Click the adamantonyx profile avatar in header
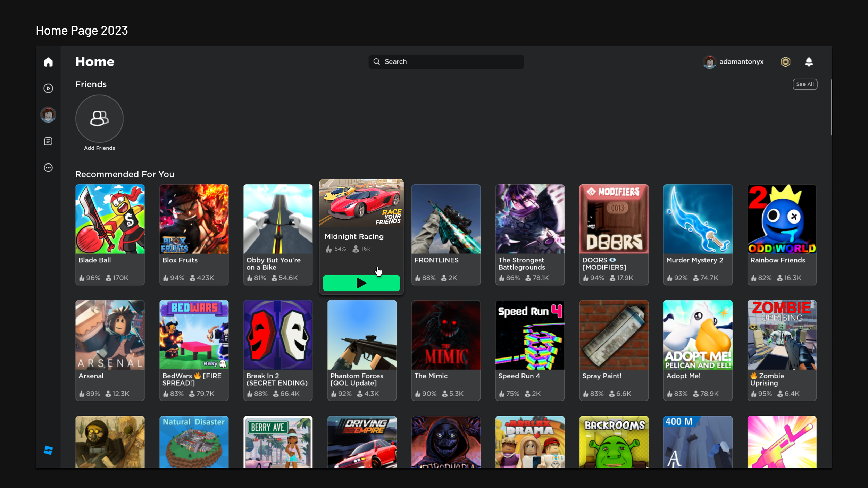868x488 pixels. [709, 62]
